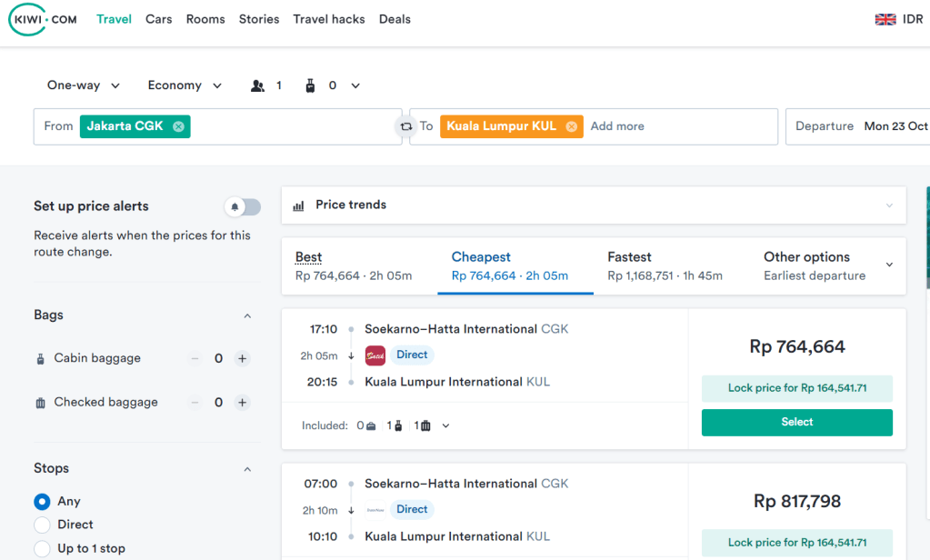Lock price on the Rp 764,664 flight
930x560 pixels.
[x=796, y=388]
